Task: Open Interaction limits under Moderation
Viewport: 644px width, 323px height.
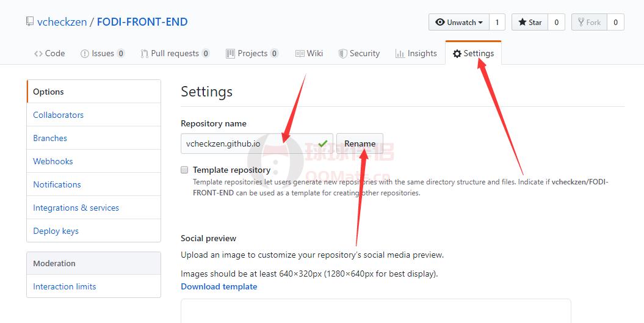Action: 65,286
